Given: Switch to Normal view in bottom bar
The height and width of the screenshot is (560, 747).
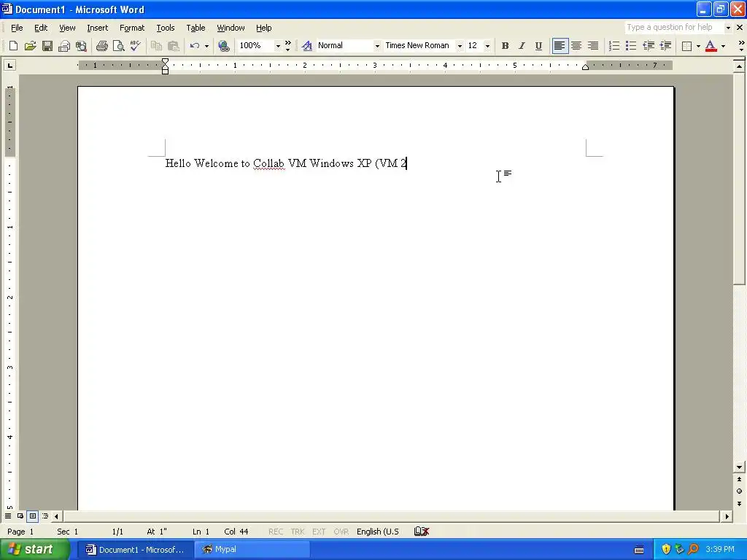Looking at the screenshot, I should [x=8, y=516].
